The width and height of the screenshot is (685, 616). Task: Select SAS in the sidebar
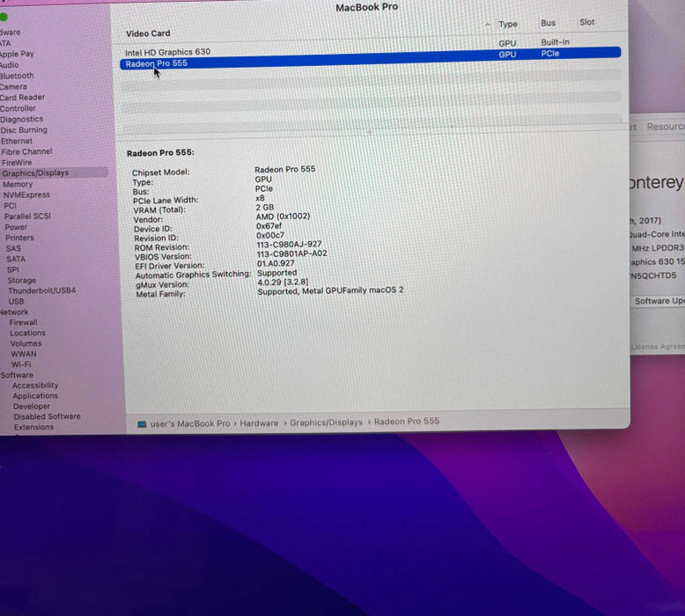click(13, 248)
